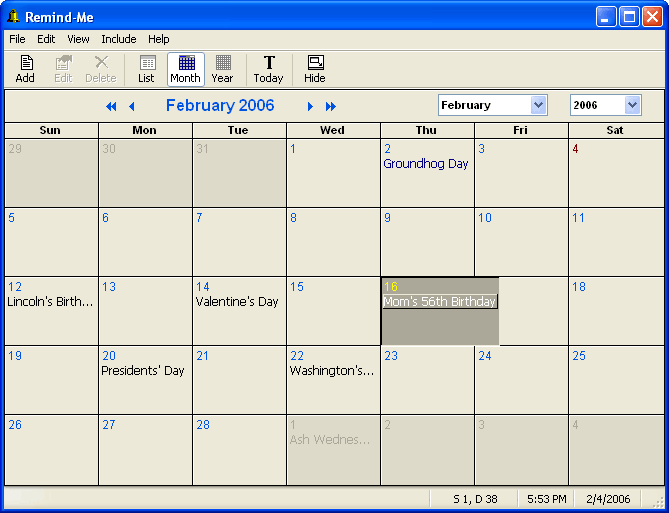The height and width of the screenshot is (513, 669).
Task: Jump to Today in the calendar
Action: click(x=268, y=69)
